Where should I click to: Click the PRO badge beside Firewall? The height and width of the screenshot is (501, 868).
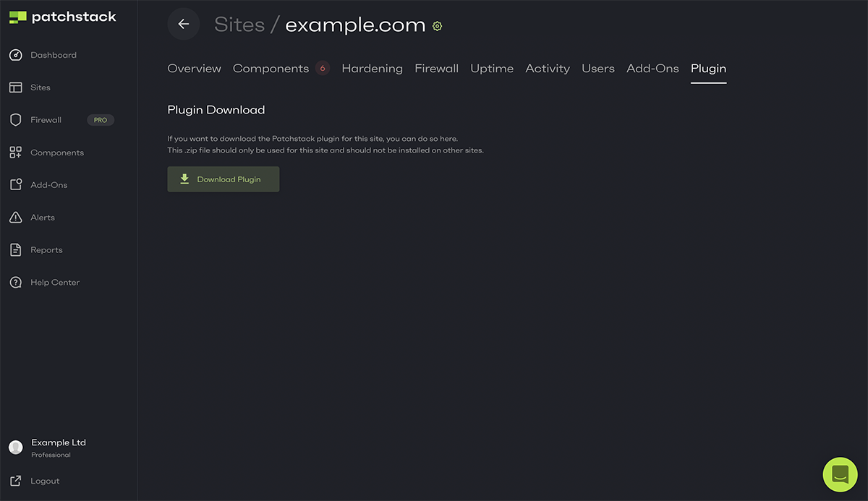pos(101,120)
